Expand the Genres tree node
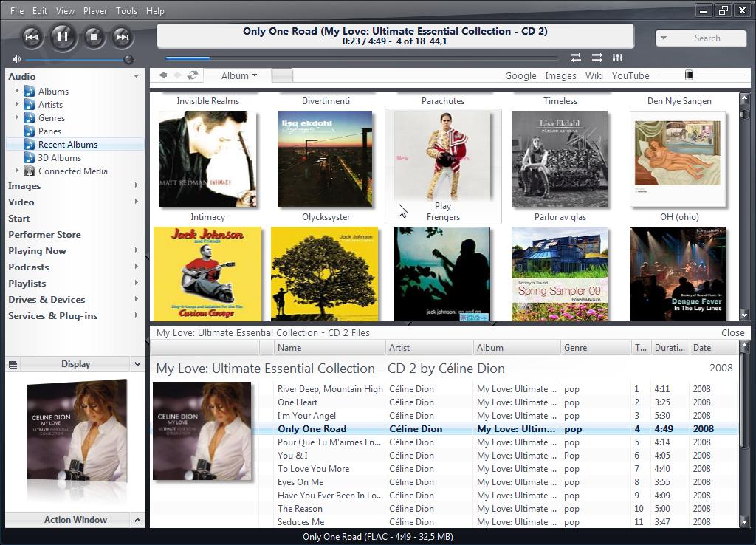Image resolution: width=756 pixels, height=545 pixels. point(17,117)
